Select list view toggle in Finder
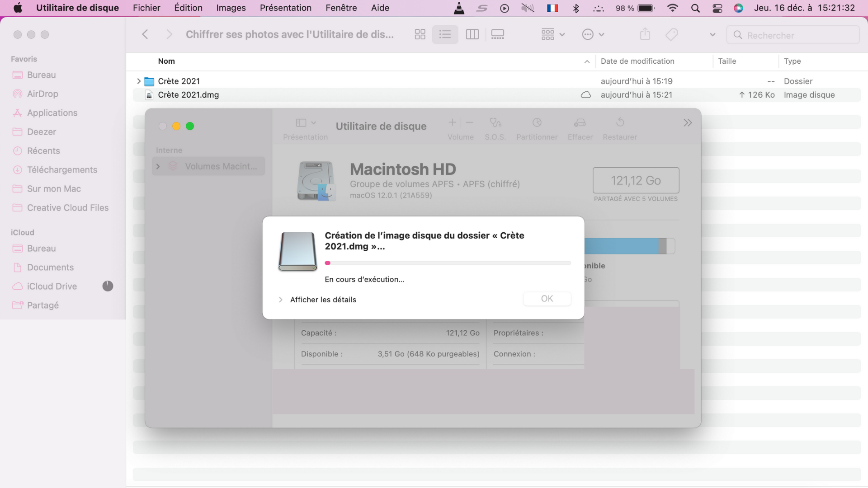The width and height of the screenshot is (868, 488). click(445, 34)
